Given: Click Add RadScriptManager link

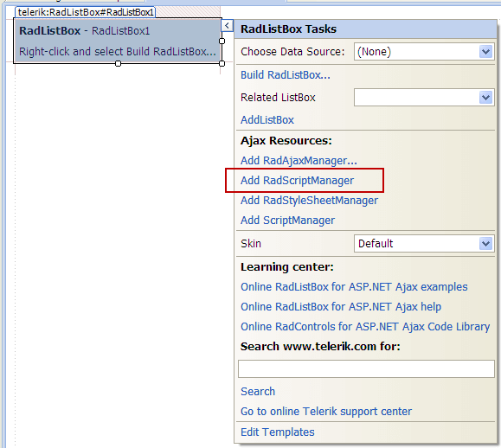Looking at the screenshot, I should pyautogui.click(x=297, y=181).
